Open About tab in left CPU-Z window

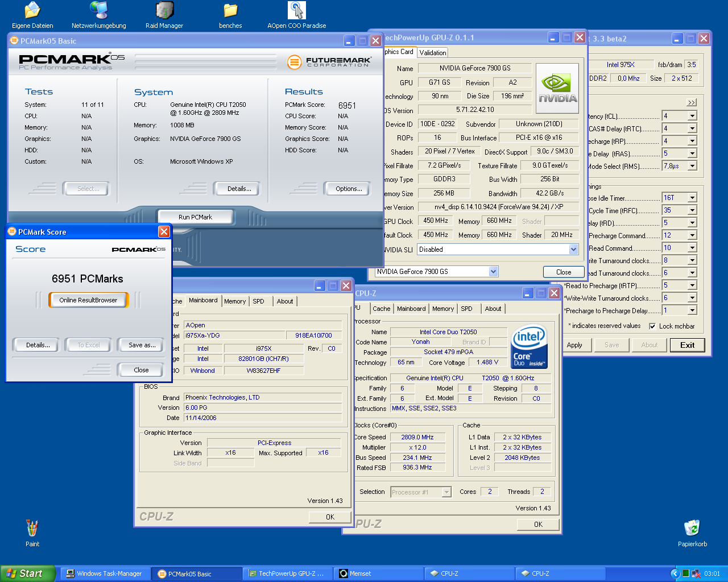285,301
